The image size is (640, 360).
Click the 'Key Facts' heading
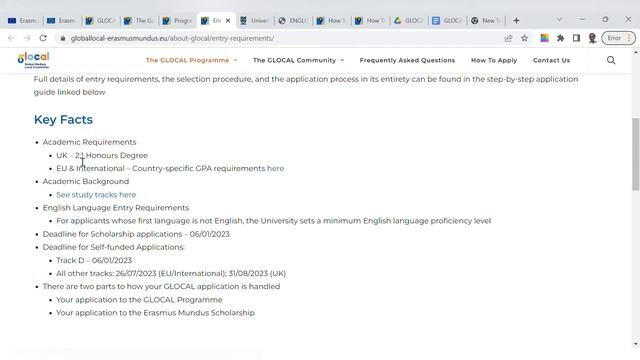[63, 120]
